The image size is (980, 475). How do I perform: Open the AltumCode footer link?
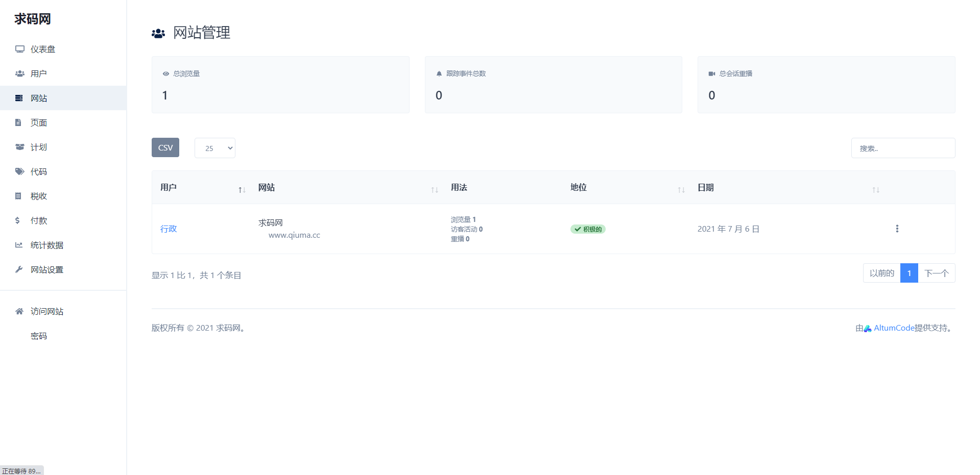894,328
